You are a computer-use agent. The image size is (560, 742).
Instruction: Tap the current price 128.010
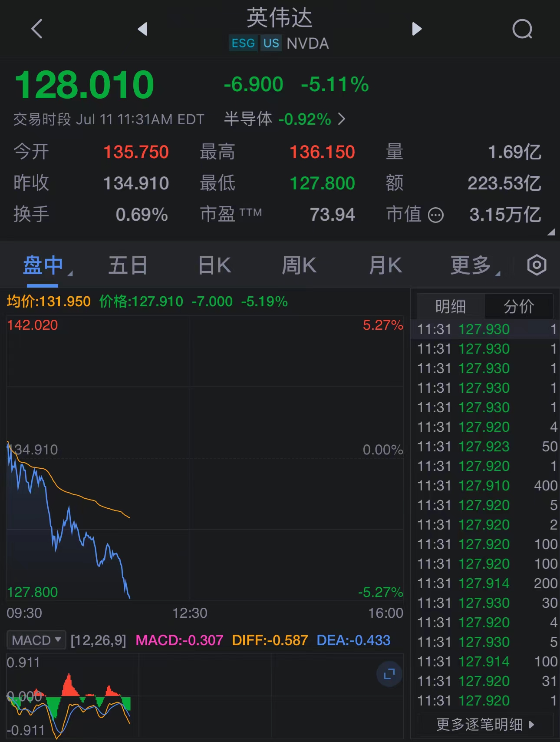pyautogui.click(x=84, y=85)
